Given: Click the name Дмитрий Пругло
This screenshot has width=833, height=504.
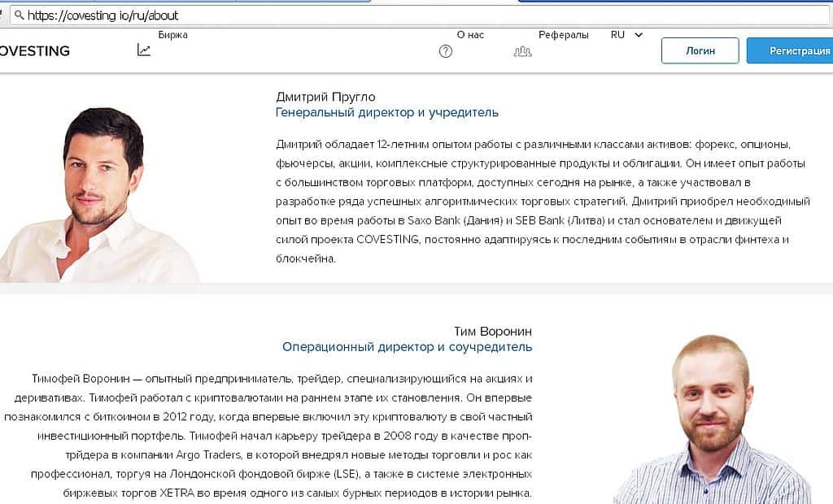Looking at the screenshot, I should pos(325,97).
